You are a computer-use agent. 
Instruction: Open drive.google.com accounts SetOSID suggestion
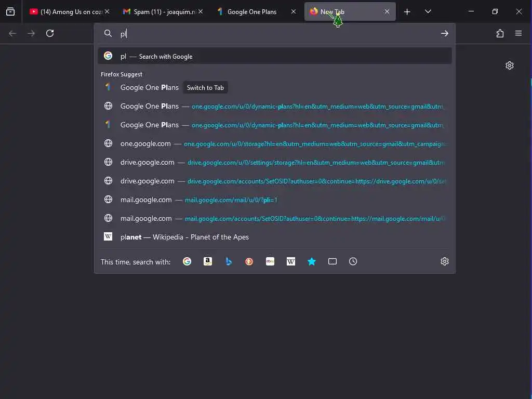tap(274, 181)
